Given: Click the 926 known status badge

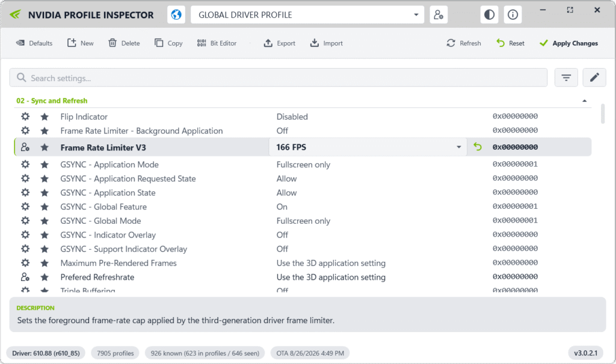Looking at the screenshot, I should point(205,353).
